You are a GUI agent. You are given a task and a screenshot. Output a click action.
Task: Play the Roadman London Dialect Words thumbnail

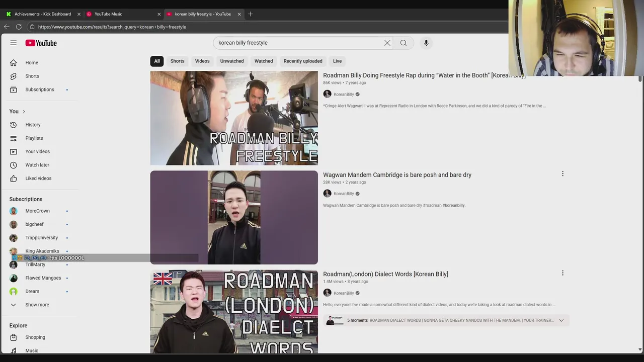tap(234, 312)
